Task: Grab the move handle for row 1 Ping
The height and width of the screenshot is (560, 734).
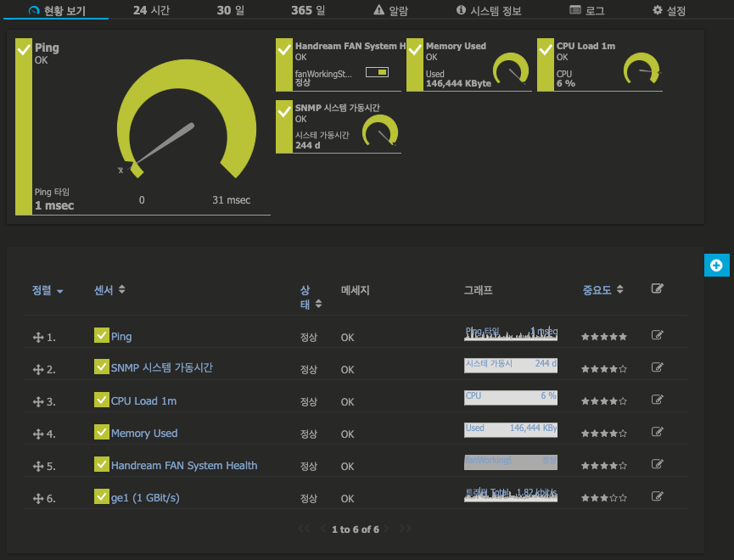Action: [38, 338]
